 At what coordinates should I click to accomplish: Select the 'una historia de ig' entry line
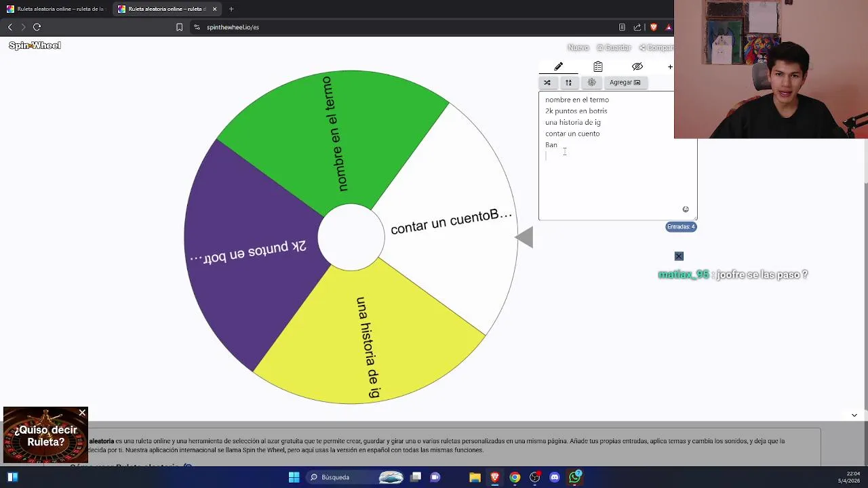click(573, 123)
